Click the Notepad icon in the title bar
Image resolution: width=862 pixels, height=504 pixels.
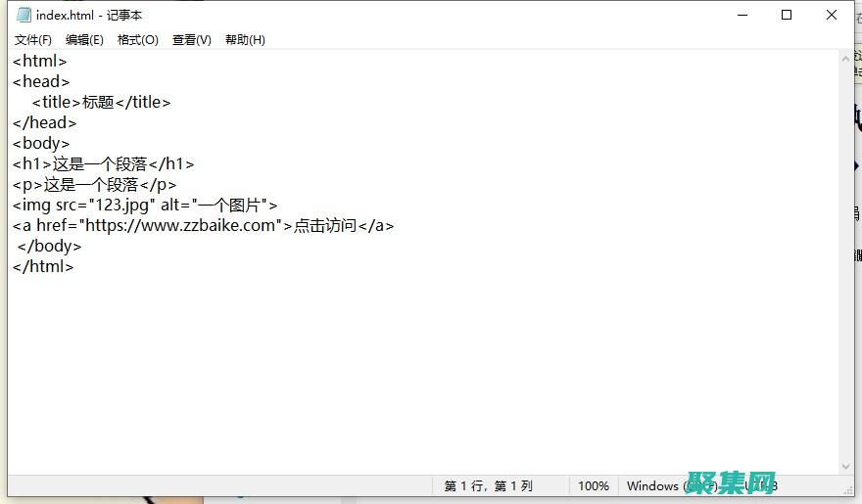[24, 15]
